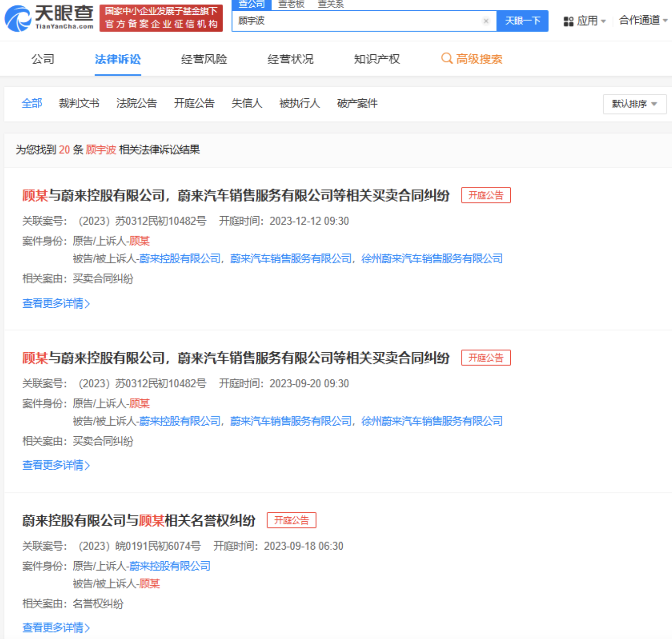Expand the 默认排序 sort dropdown
The height and width of the screenshot is (639, 672).
(634, 104)
